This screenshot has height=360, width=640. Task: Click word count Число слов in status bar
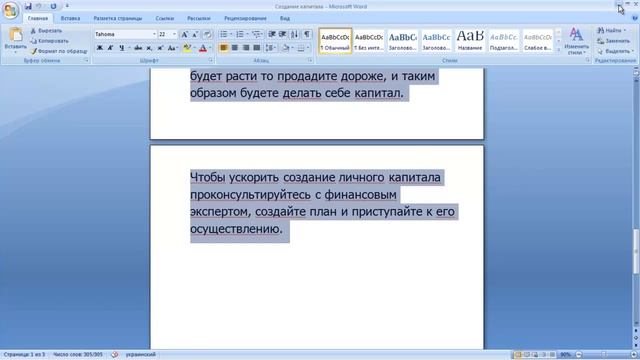(x=78, y=355)
